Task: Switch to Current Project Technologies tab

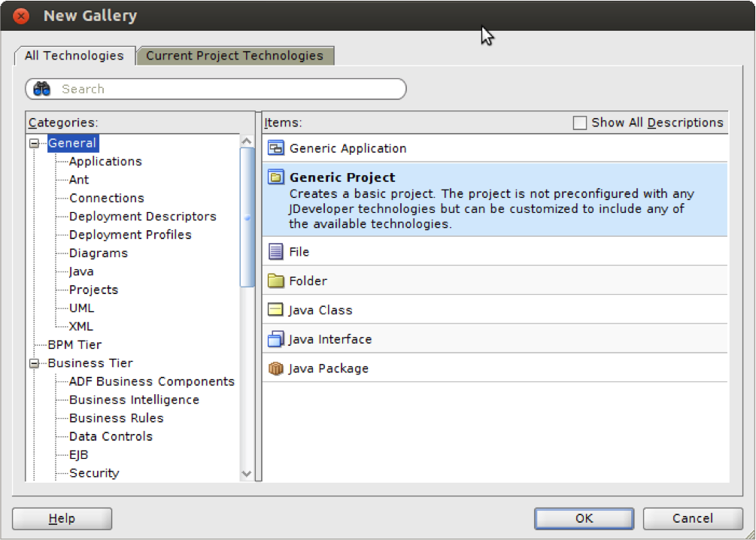Action: click(x=235, y=56)
